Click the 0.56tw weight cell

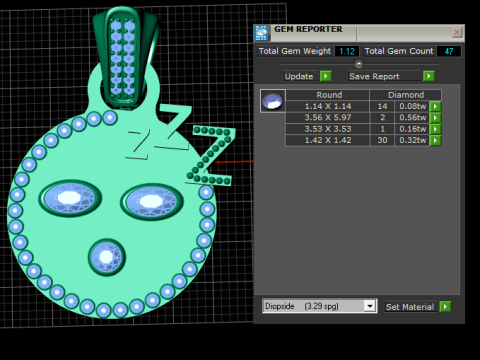[x=412, y=118]
